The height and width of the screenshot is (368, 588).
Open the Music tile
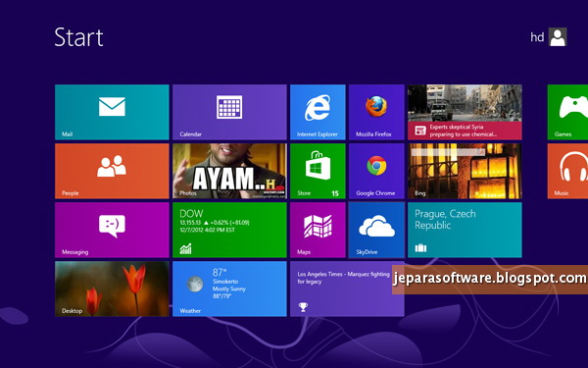click(x=567, y=171)
